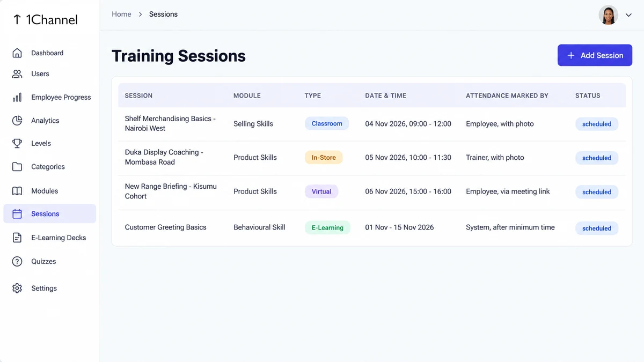Click the SESSION column header
The height and width of the screenshot is (362, 644).
[x=138, y=96]
